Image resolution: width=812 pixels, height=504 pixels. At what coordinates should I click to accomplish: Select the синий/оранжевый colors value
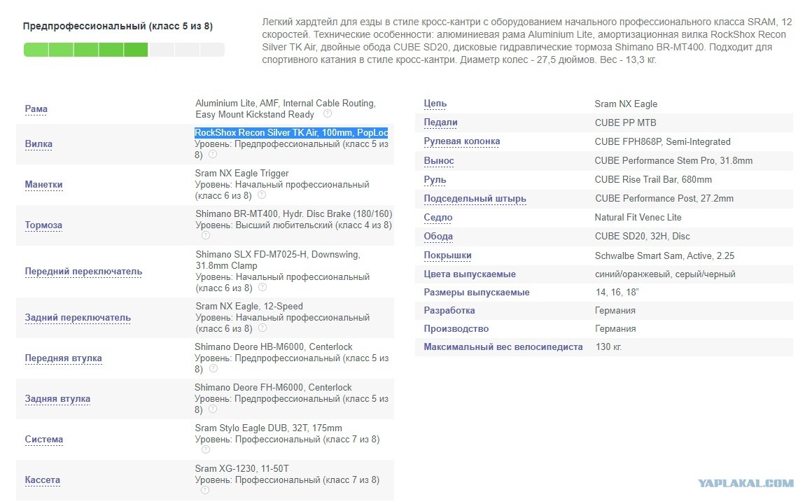click(665, 274)
